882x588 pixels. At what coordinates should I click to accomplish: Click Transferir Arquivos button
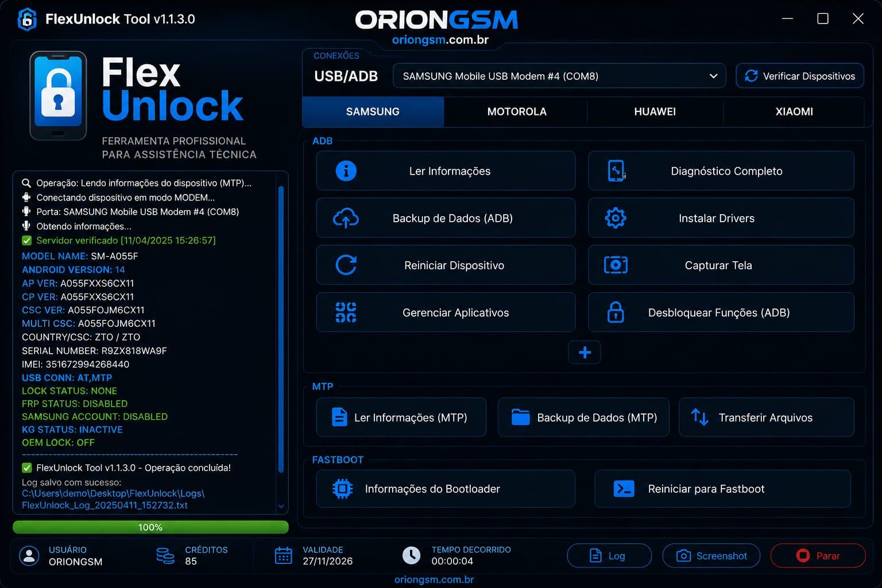(x=767, y=417)
